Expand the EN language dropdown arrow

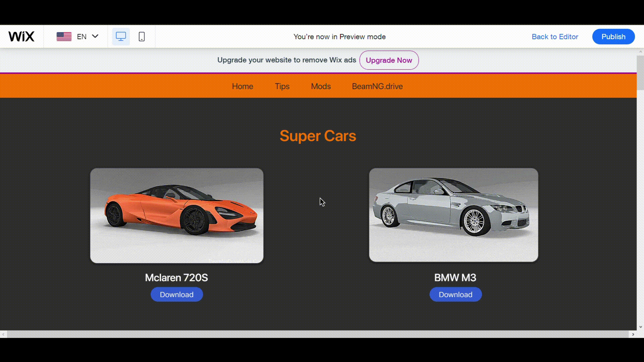coord(95,36)
